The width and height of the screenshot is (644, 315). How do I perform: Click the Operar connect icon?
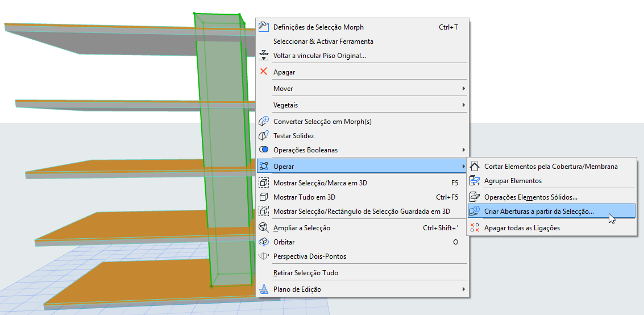(x=264, y=167)
